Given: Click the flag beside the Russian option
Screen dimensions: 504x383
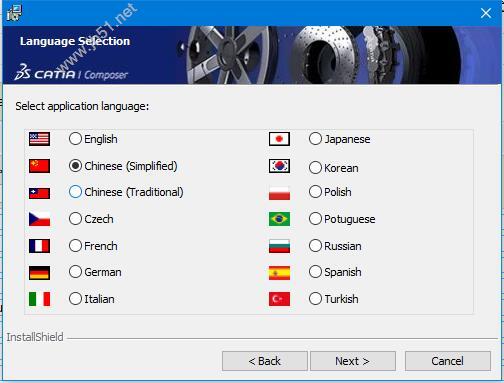Looking at the screenshot, I should click(279, 246).
